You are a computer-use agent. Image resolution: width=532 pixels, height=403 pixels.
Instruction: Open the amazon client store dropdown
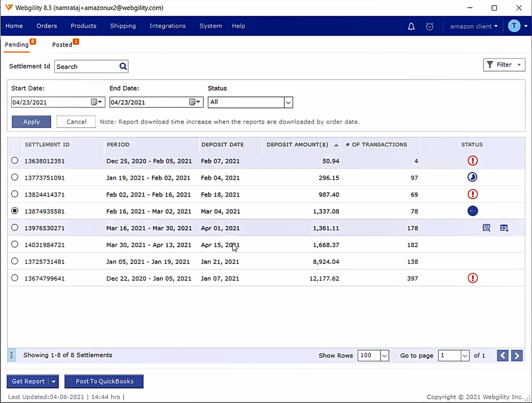(x=474, y=26)
